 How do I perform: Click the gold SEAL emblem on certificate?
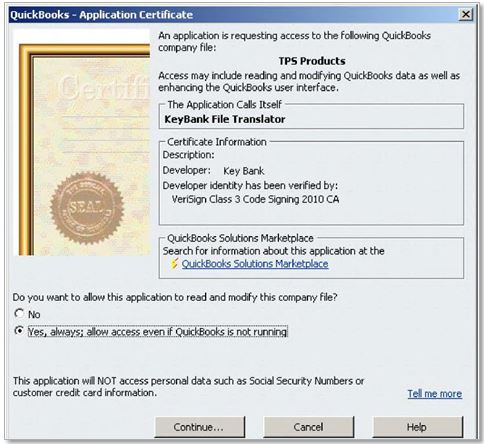(x=87, y=207)
